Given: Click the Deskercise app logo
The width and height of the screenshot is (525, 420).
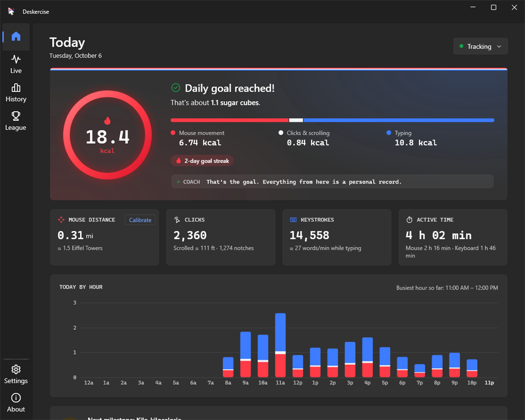Looking at the screenshot, I should 11,11.
